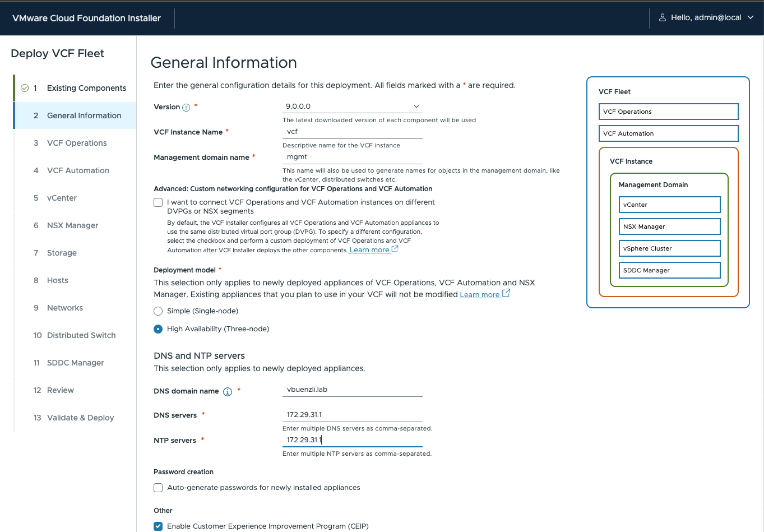The width and height of the screenshot is (764, 532).
Task: Click the user profile icon in header
Action: [x=662, y=18]
